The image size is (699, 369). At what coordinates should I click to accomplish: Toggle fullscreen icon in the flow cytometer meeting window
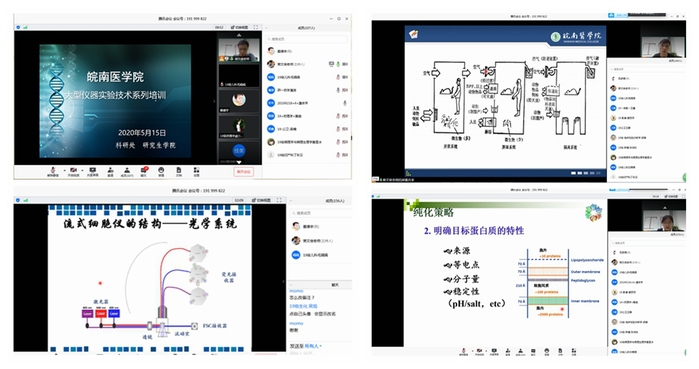(x=279, y=200)
